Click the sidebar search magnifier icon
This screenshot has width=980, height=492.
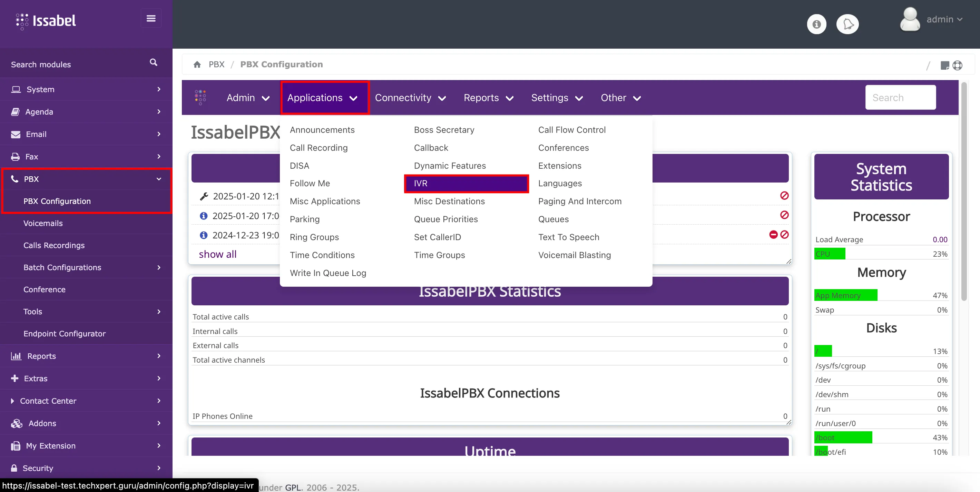pos(153,62)
